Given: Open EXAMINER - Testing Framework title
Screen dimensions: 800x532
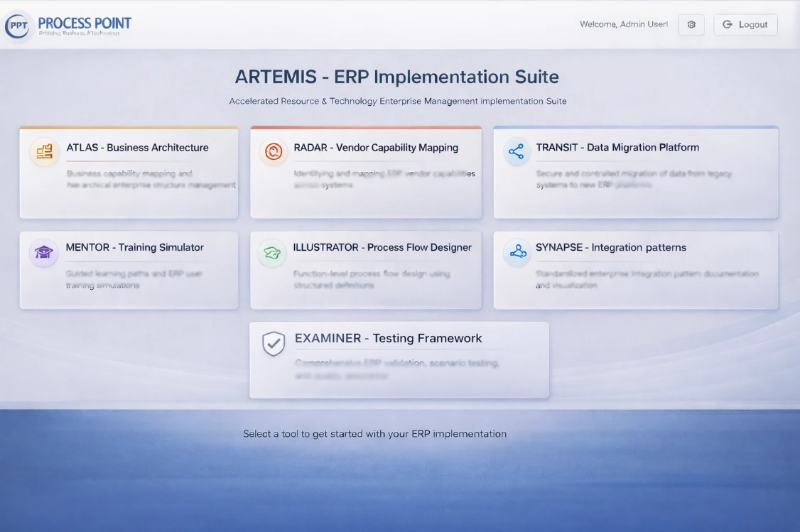Looking at the screenshot, I should point(388,338).
